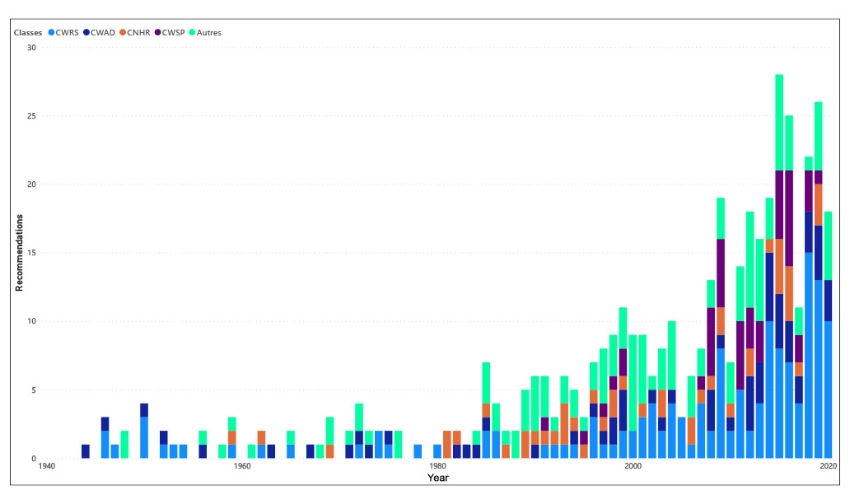Select green top segment of bar reaching 26

818,136
